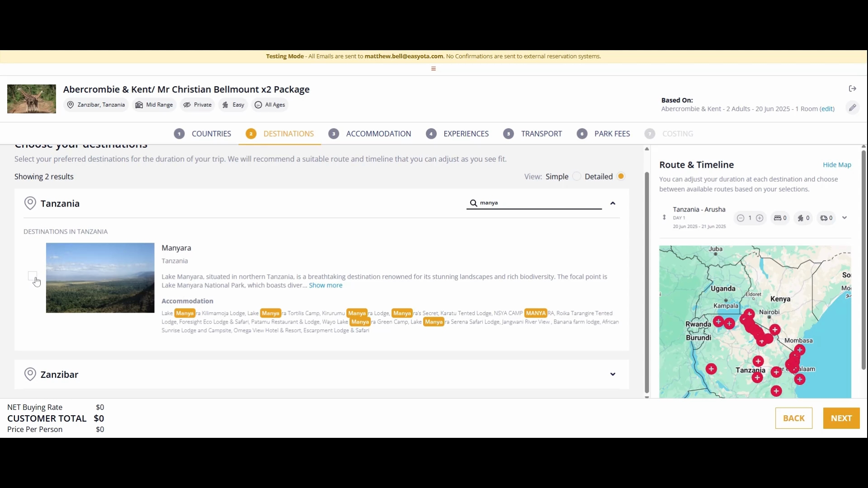Click the Tanzania - Arusha timeline title
Viewport: 868px width, 488px height.
pos(699,210)
